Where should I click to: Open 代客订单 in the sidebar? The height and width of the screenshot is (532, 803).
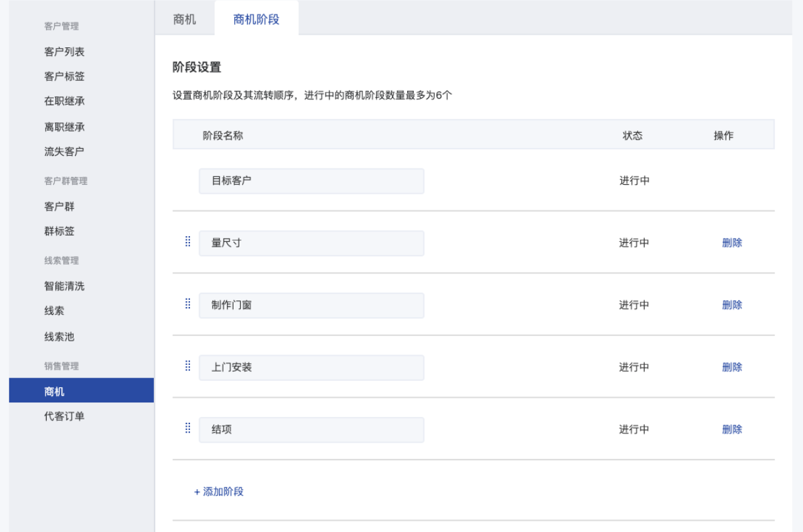tap(64, 416)
